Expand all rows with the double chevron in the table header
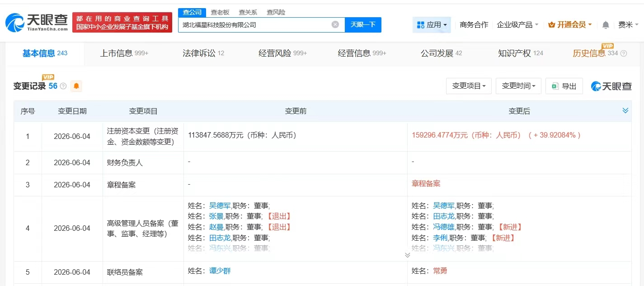 625,110
